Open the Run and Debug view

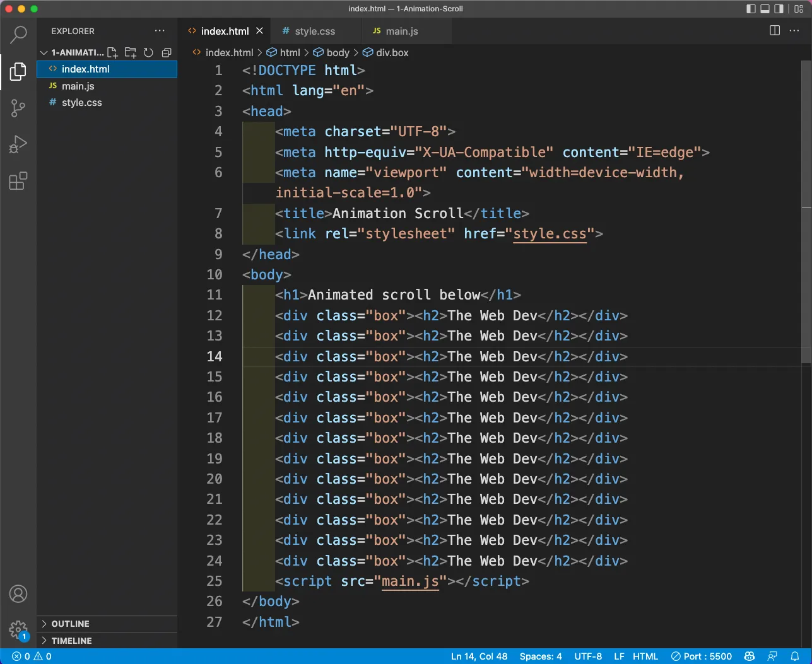(x=18, y=144)
